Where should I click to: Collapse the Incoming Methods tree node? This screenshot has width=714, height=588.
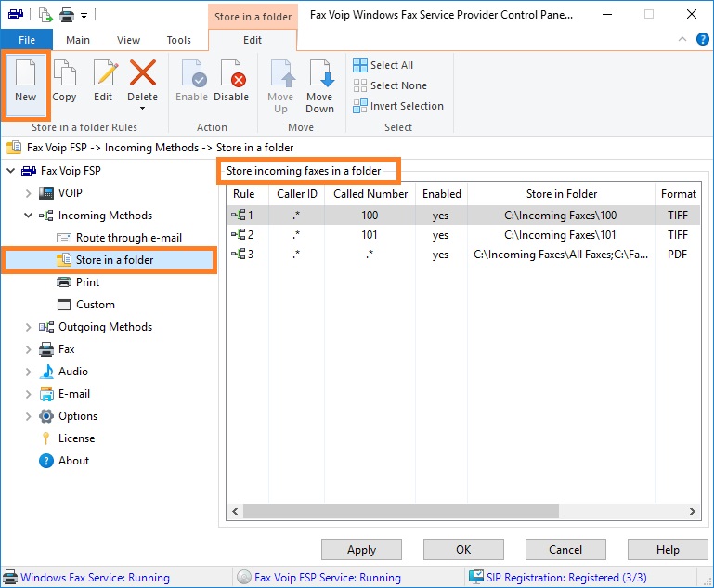(x=28, y=216)
